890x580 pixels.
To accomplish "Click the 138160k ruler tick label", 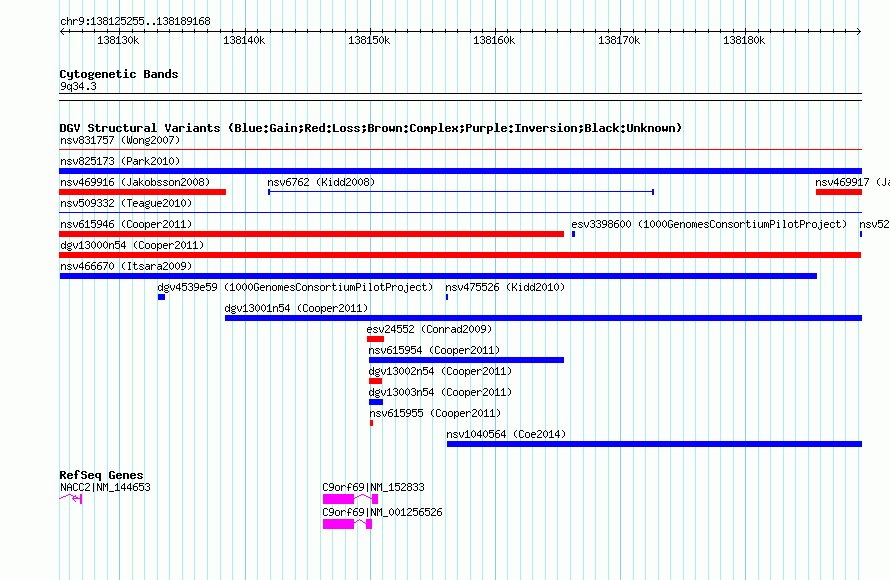I will (494, 40).
